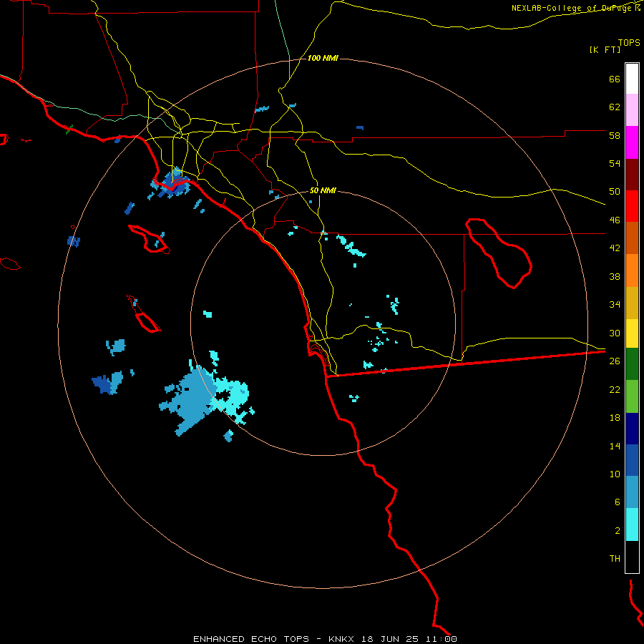The image size is (644, 644).
Task: Click the bright red legend swatch
Action: point(632,206)
